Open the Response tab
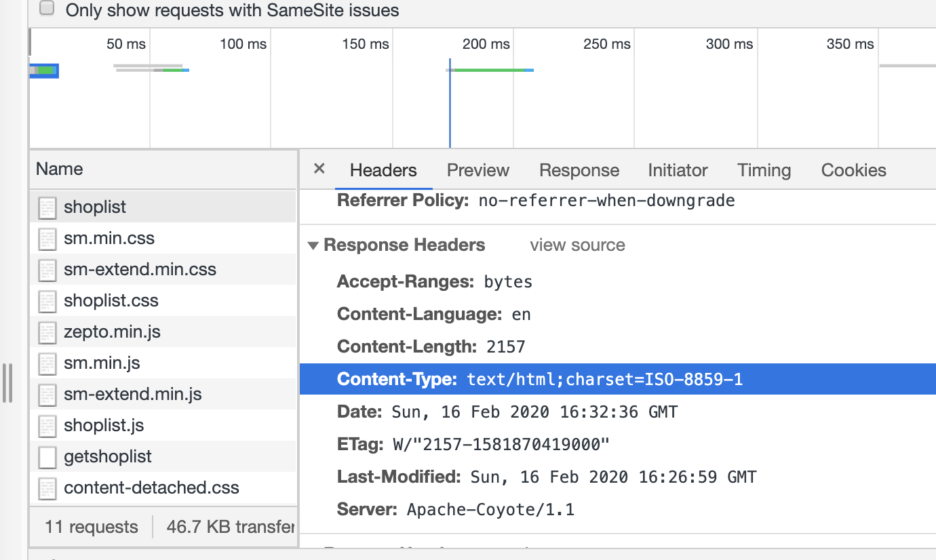The image size is (936, 560). [579, 170]
